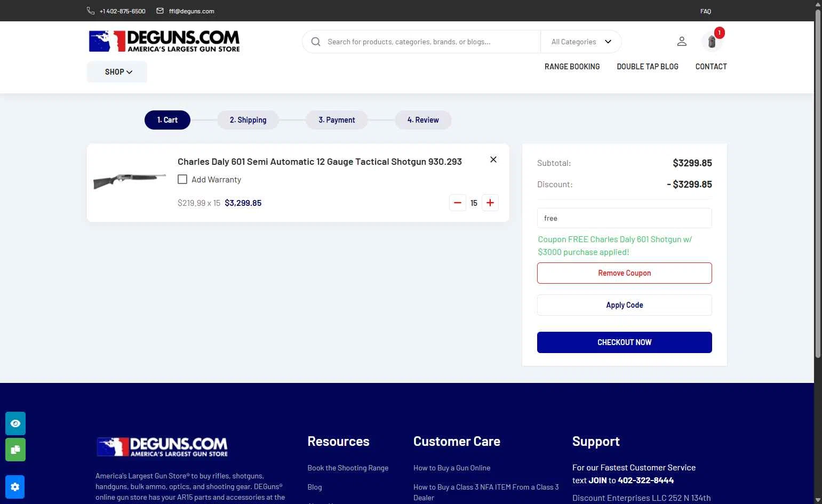The height and width of the screenshot is (504, 822).
Task: Click the eye accessibility widget icon
Action: click(x=15, y=423)
